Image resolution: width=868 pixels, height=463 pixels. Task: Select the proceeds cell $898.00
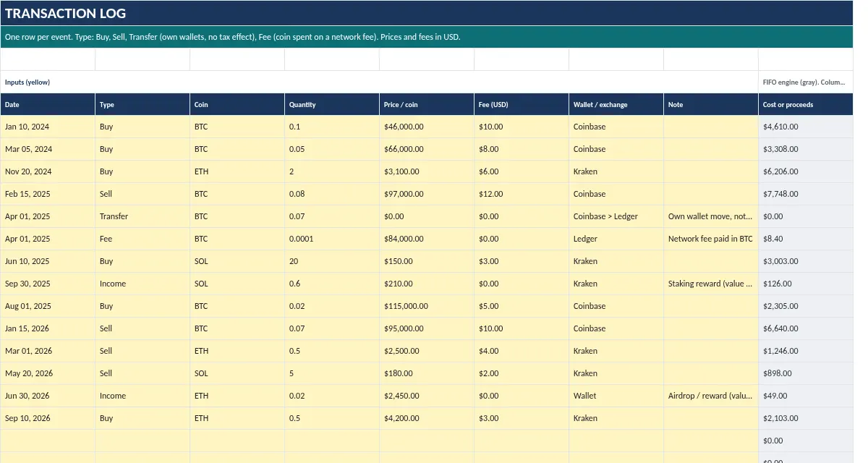806,373
